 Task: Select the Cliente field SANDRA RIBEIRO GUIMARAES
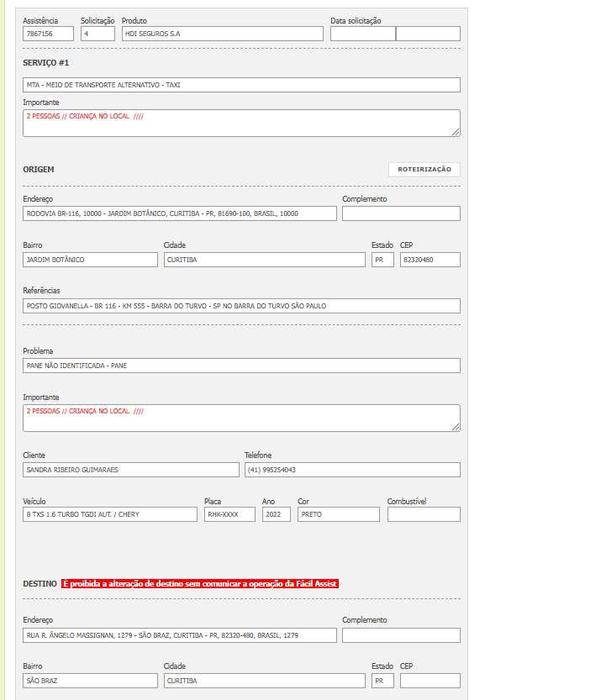[131, 470]
